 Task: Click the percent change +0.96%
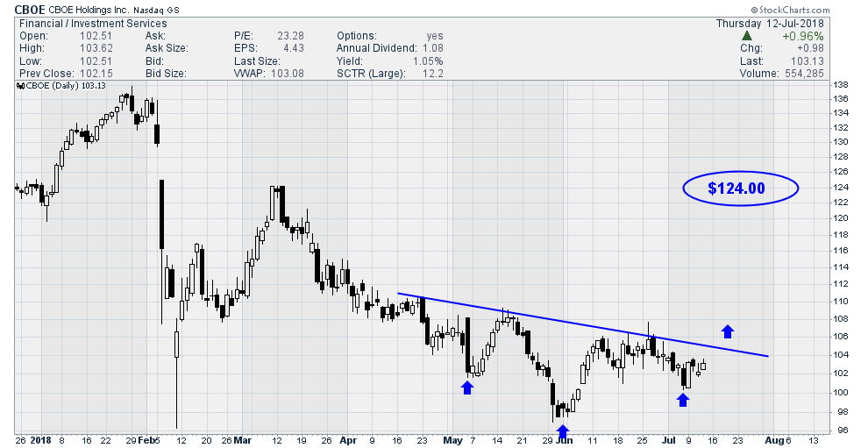pyautogui.click(x=802, y=36)
